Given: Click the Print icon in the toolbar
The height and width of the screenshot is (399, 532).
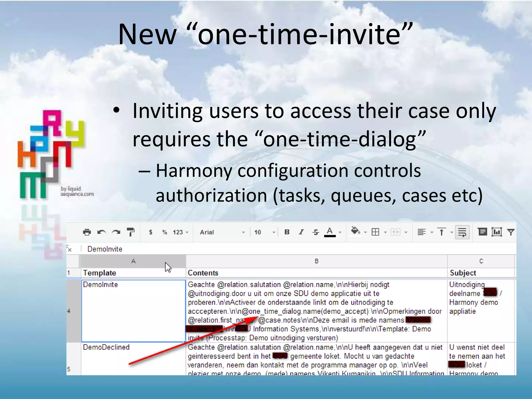Looking at the screenshot, I should [87, 232].
